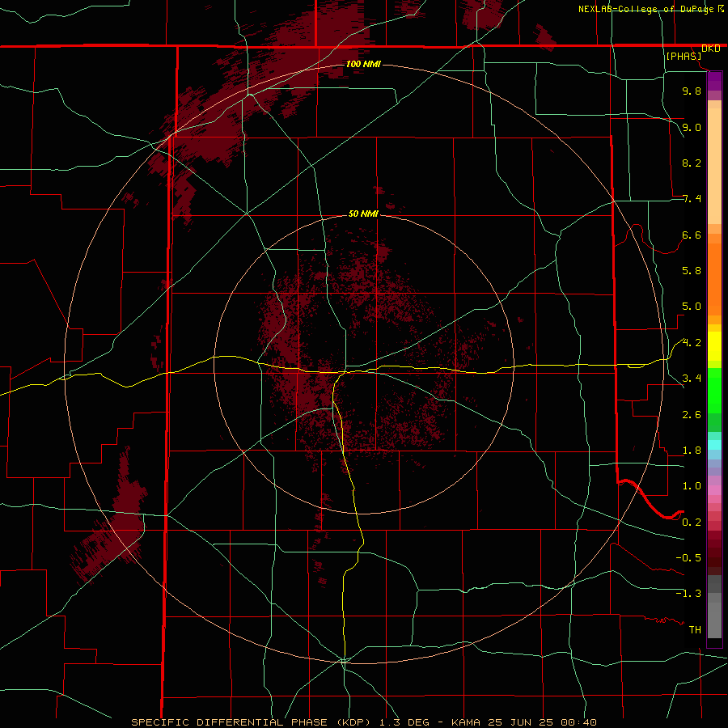This screenshot has height=728, width=728.
Task: Click the -1.3 scale value
Action: pos(688,594)
